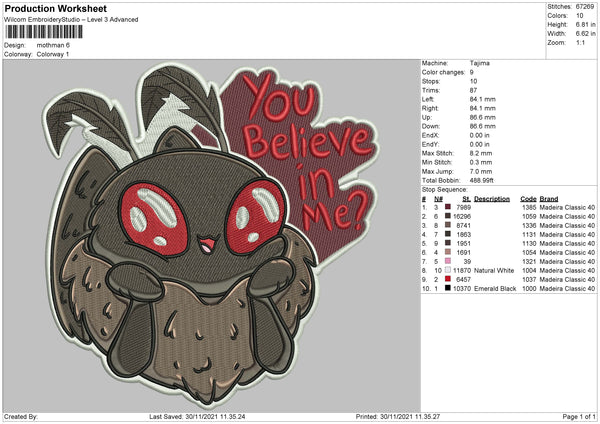The width and height of the screenshot is (600, 424).
Task: Click stitch count '10370' in row 10
Action: [462, 289]
